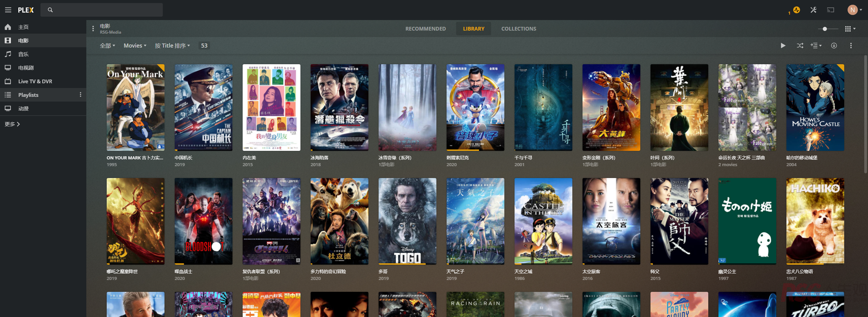Switch to the Library tab
This screenshot has height=317, width=868.
473,29
